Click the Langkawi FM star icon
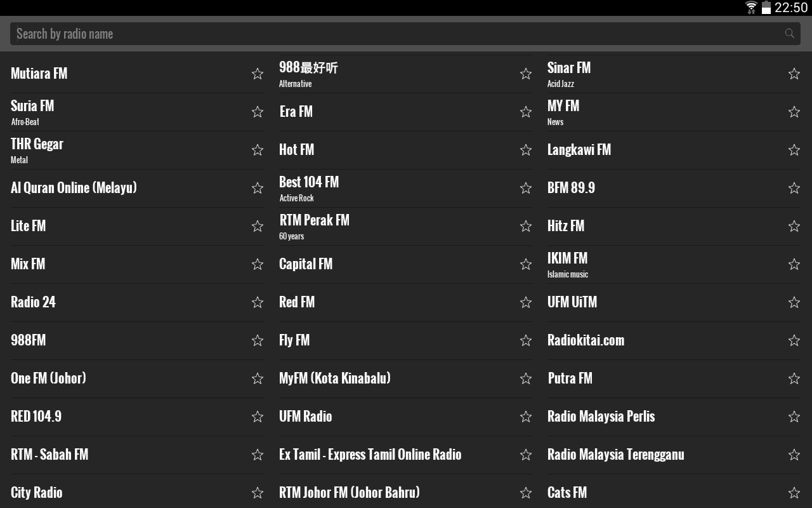The image size is (812, 508). coord(794,150)
